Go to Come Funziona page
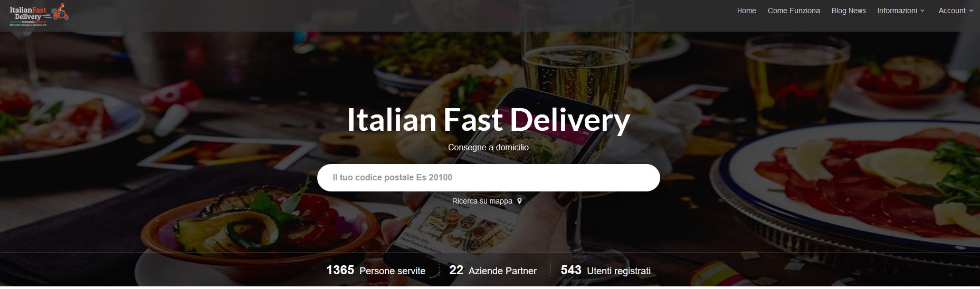This screenshot has height=289, width=980. pos(793,11)
